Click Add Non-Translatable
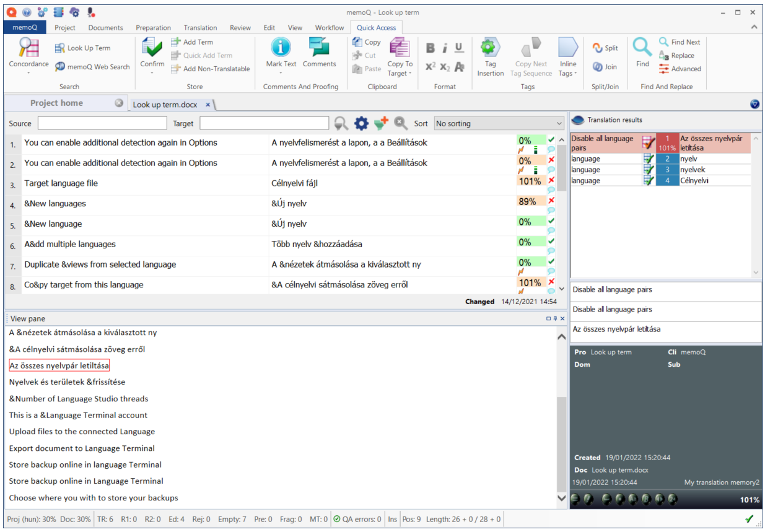 tap(211, 69)
